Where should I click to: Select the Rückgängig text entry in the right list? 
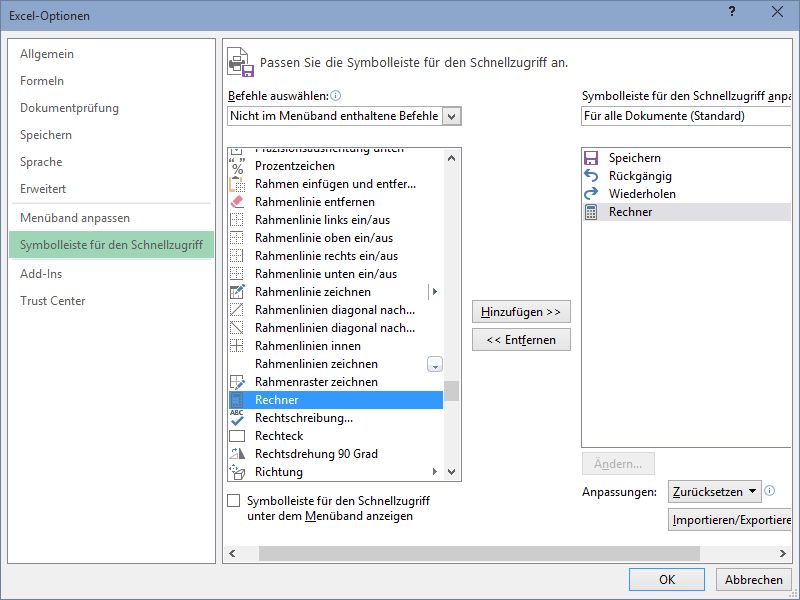pyautogui.click(x=640, y=176)
